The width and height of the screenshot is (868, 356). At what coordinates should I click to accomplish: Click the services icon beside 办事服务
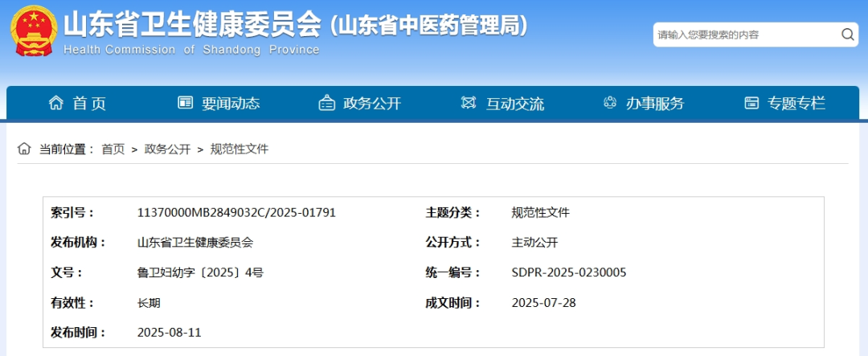point(610,102)
